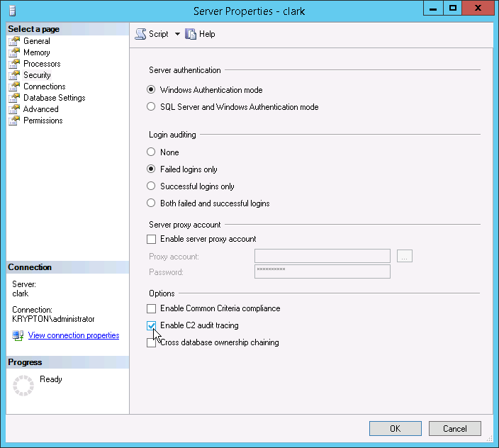The width and height of the screenshot is (499, 448).
Task: Switch to the Memory page
Action: pyautogui.click(x=37, y=52)
